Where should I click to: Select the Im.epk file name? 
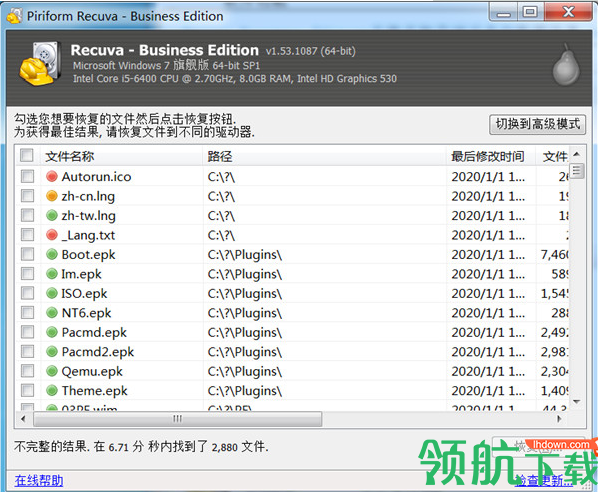[82, 274]
